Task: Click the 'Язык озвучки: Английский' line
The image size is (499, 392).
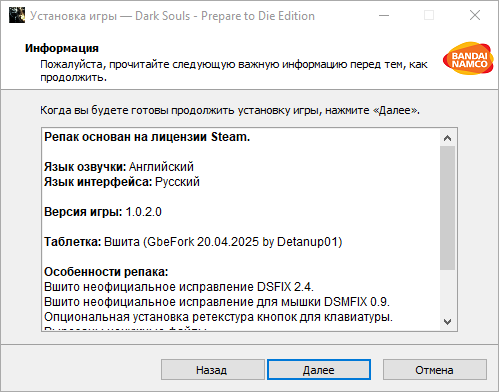Action: coord(119,166)
